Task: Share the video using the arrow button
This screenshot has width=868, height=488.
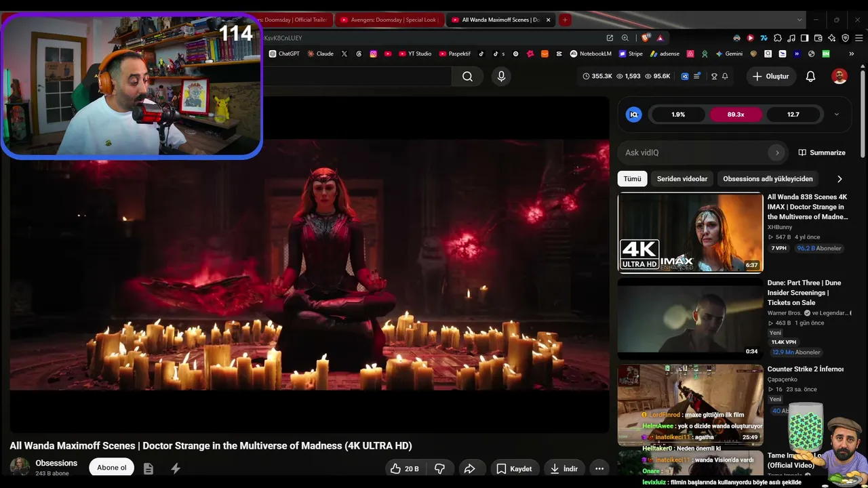Action: pyautogui.click(x=469, y=468)
